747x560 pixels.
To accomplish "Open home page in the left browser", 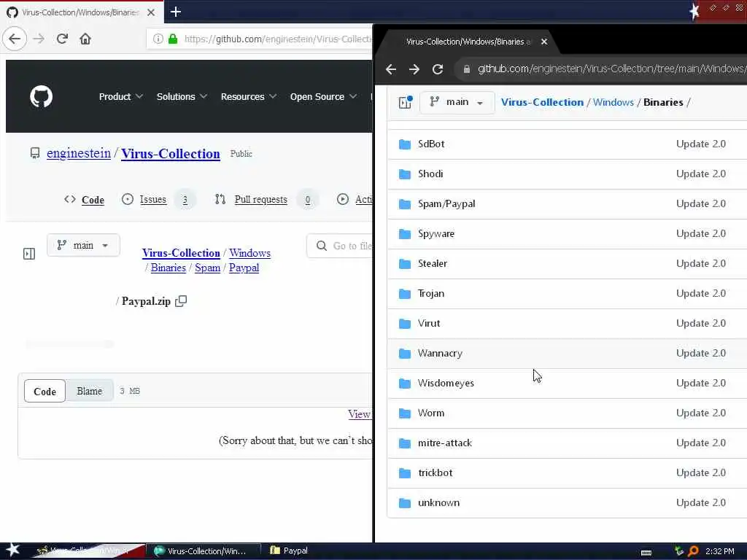I will point(85,39).
